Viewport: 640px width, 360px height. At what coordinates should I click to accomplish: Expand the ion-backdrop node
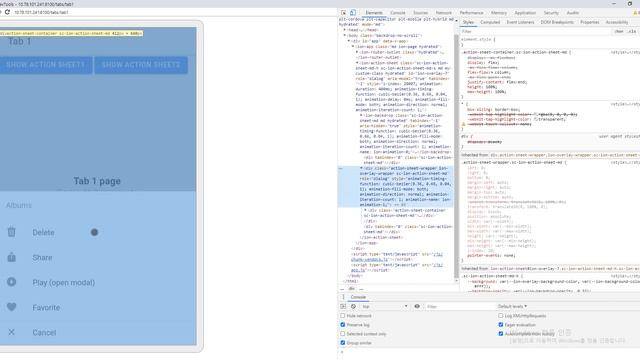361,116
